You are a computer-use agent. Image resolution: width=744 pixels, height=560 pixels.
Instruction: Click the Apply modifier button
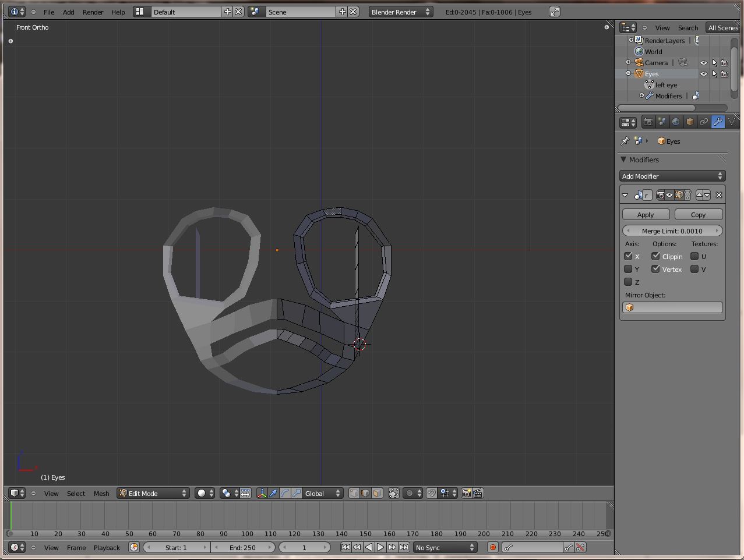click(x=646, y=214)
